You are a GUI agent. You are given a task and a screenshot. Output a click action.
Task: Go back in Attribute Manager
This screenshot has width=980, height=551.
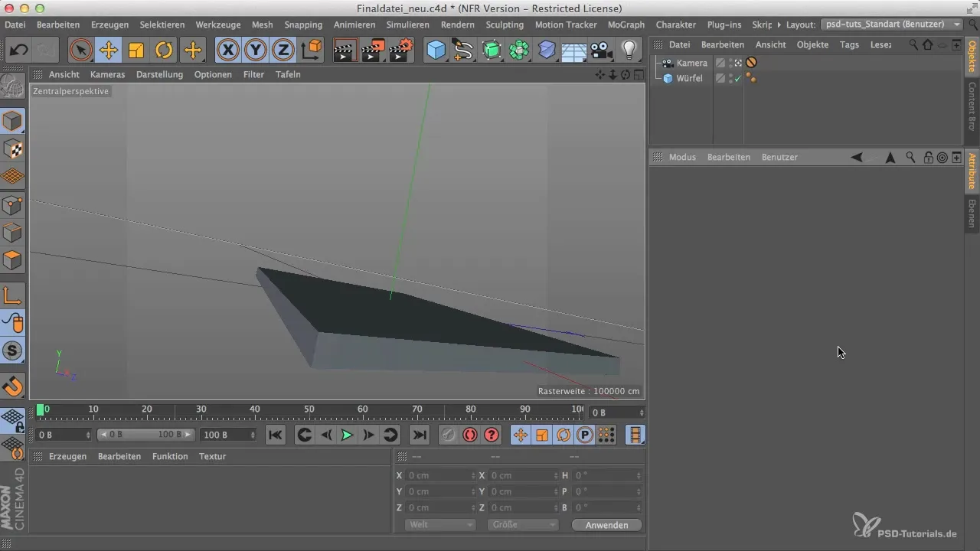(x=857, y=157)
